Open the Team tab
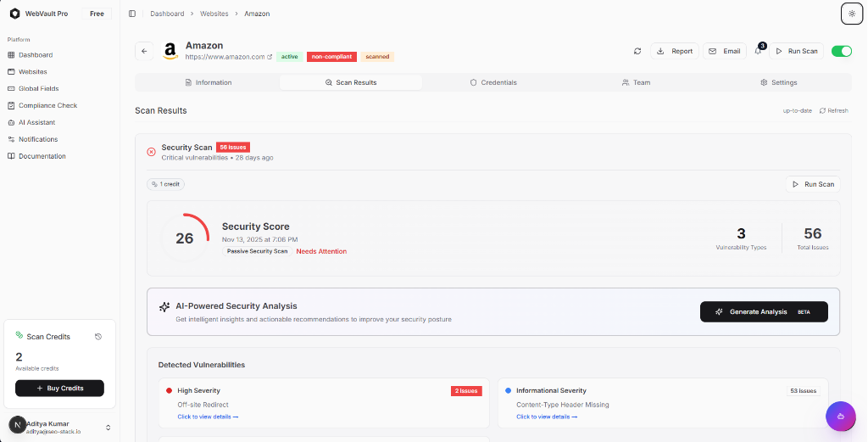Image resolution: width=868 pixels, height=442 pixels. (636, 82)
